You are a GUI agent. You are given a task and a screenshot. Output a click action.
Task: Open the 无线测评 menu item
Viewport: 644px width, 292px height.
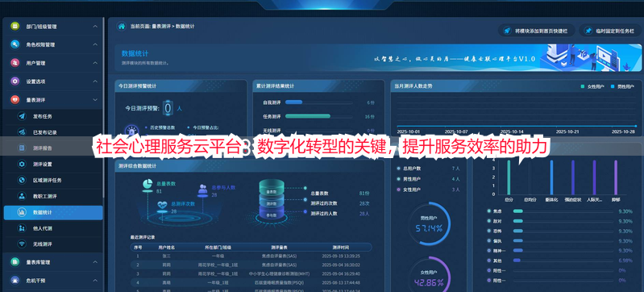tap(53, 244)
